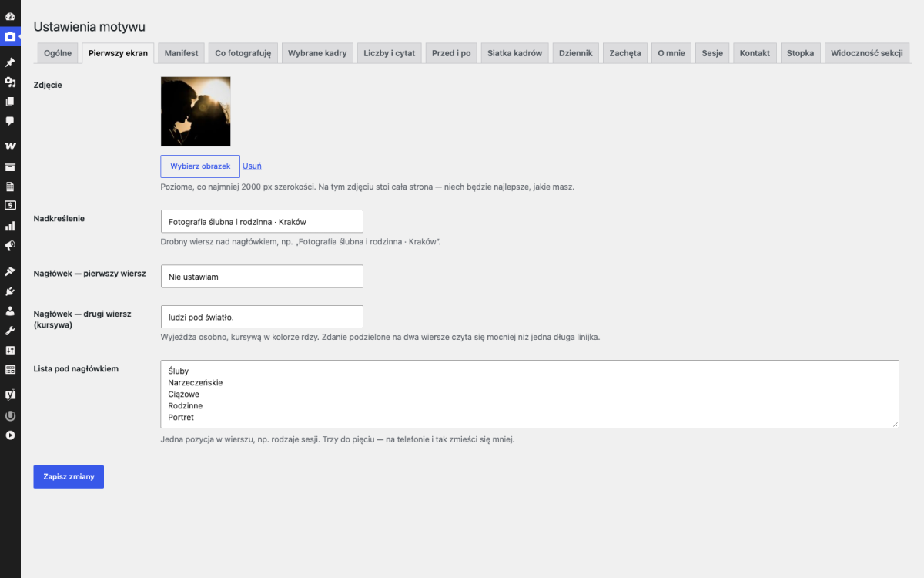The width and height of the screenshot is (924, 578).
Task: Click the Usuń link to remove image
Action: point(252,166)
